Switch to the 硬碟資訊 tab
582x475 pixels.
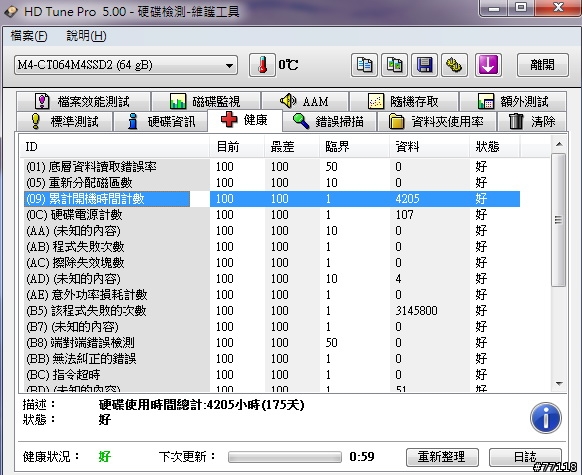click(160, 121)
